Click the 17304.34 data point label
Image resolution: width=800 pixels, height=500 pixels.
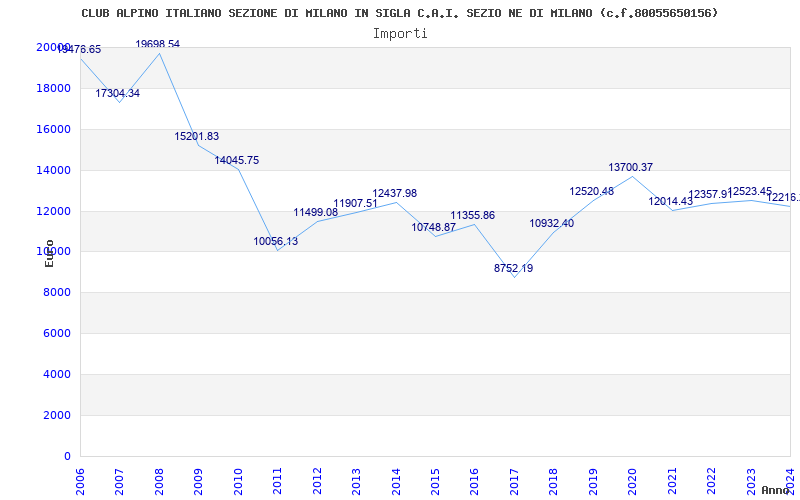click(118, 93)
